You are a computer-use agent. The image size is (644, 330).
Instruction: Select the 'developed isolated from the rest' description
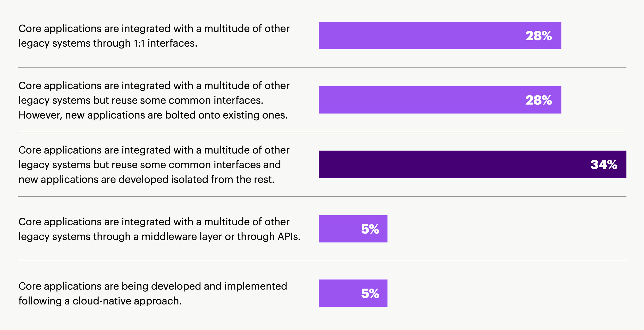(154, 165)
